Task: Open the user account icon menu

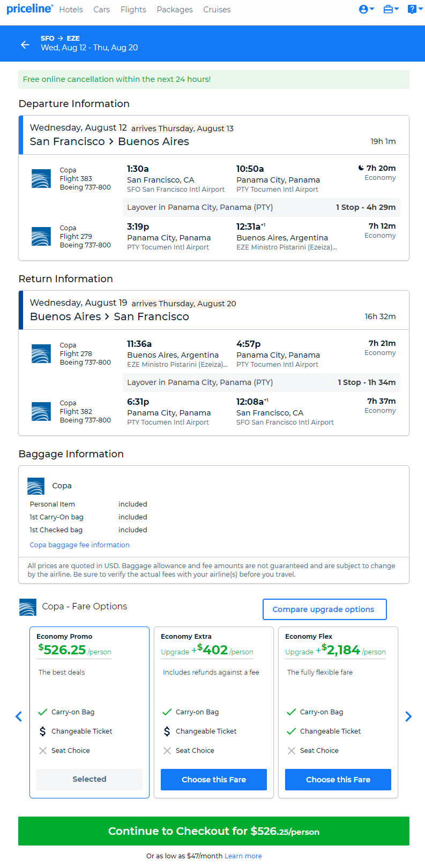Action: click(367, 9)
